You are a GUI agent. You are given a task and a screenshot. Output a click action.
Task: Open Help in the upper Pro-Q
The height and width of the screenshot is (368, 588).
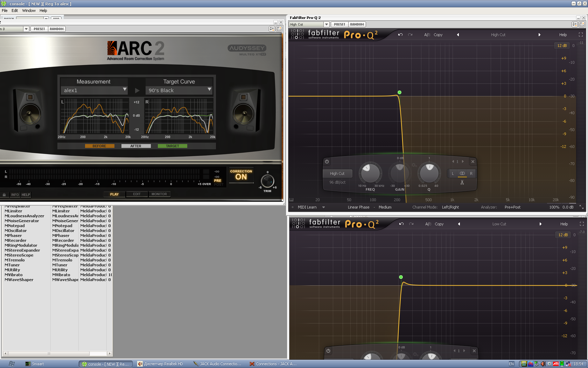pyautogui.click(x=563, y=35)
